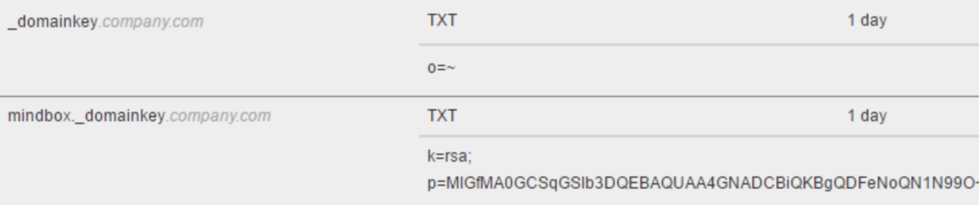Click the 1 day TTL of mindbox record
The width and height of the screenshot is (980, 205).
coord(867,115)
